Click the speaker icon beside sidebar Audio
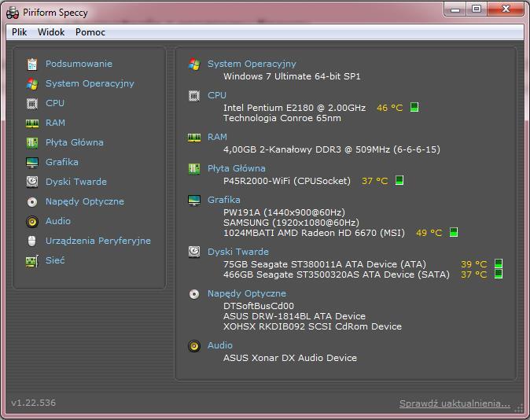530x420 pixels. (32, 222)
